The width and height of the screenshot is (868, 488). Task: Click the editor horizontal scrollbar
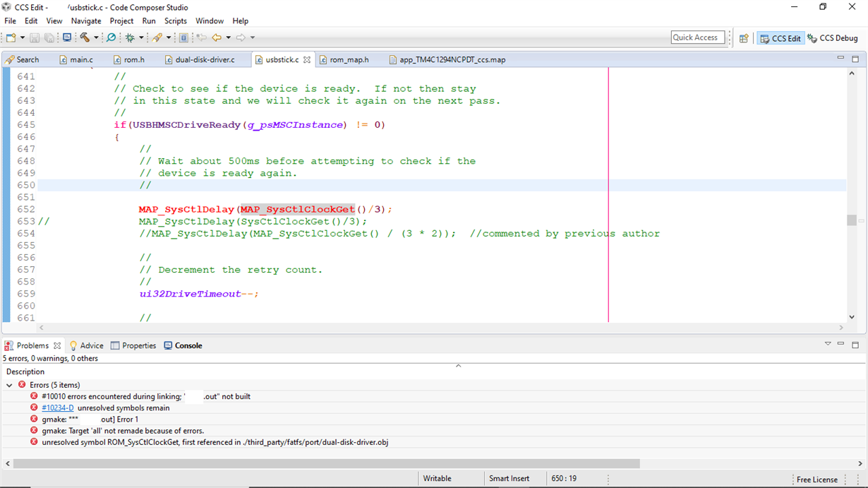(x=442, y=328)
